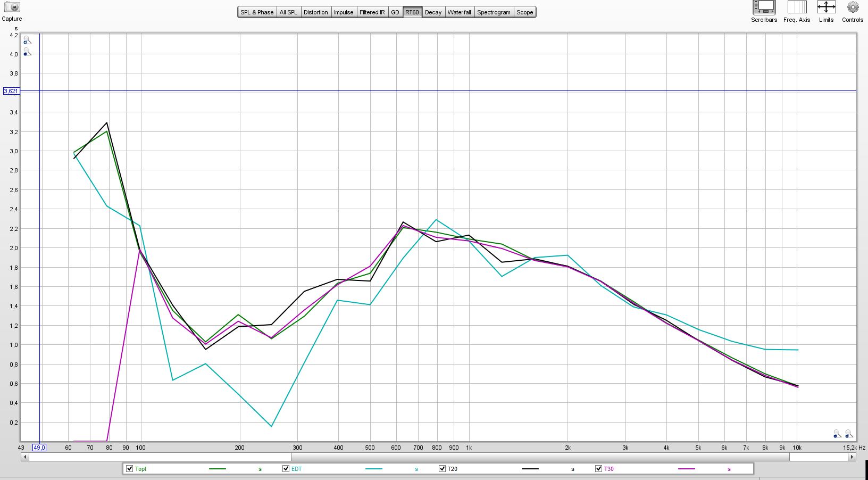The width and height of the screenshot is (868, 480).
Task: Switch to the SPL & Phase tab
Action: (x=257, y=12)
